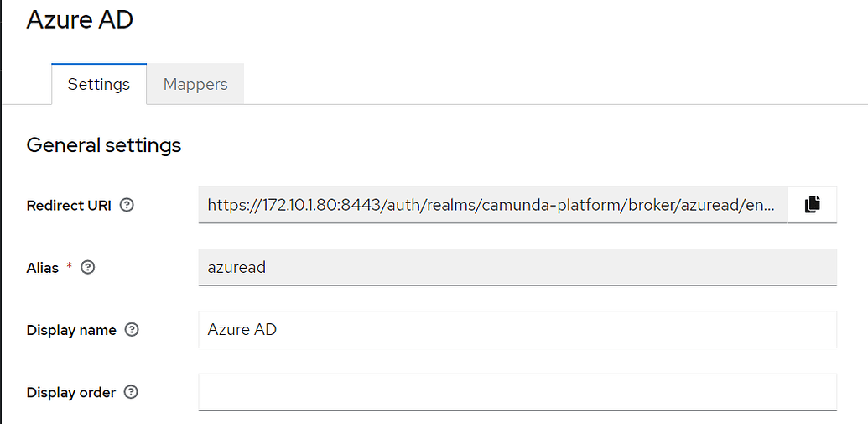The height and width of the screenshot is (424, 868).
Task: Click the Alias field label
Action: [43, 268]
